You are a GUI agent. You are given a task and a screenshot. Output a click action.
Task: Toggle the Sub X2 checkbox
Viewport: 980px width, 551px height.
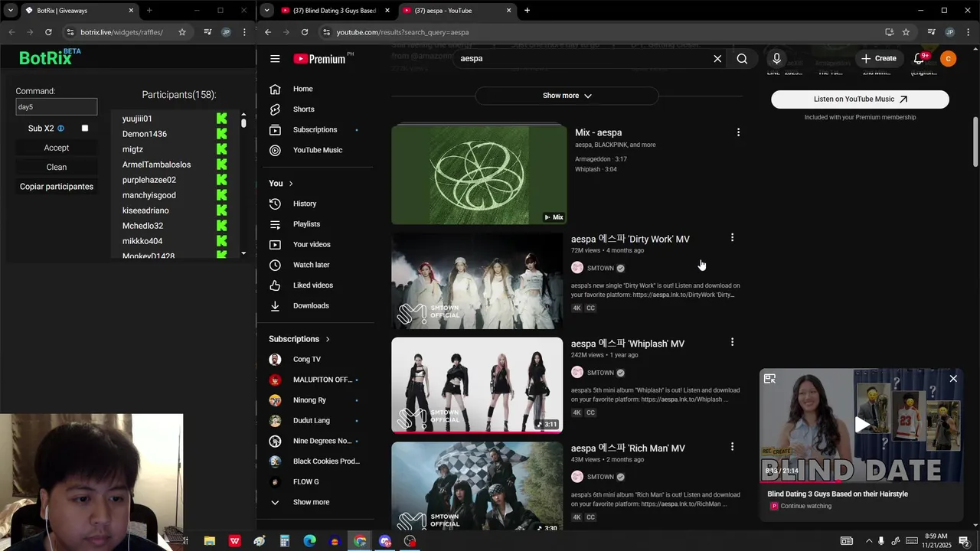coord(85,129)
